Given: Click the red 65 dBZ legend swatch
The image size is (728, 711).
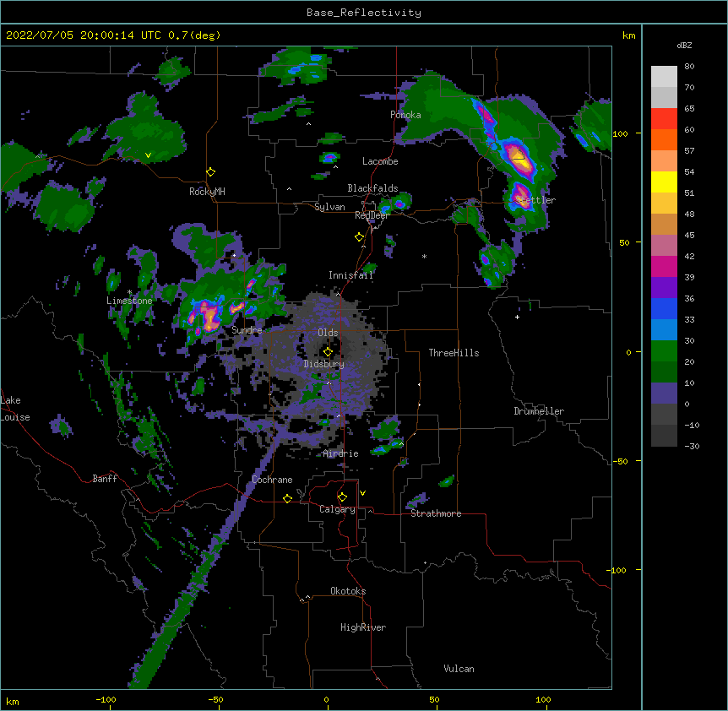Looking at the screenshot, I should (664, 119).
